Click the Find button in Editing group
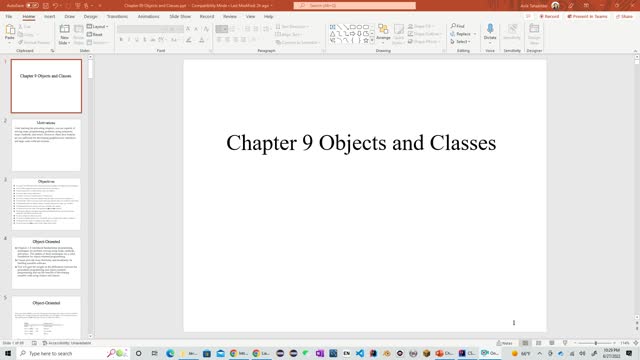Screen dimensions: 640x360 458,26
